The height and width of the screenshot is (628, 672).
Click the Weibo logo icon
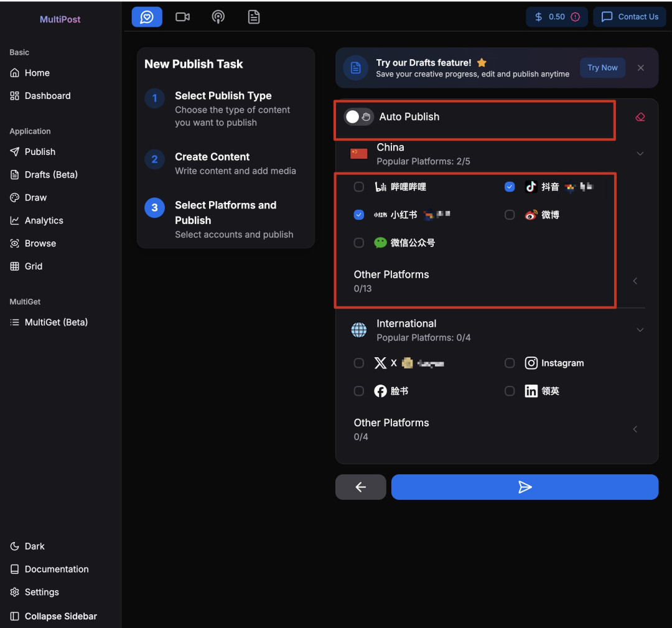531,215
